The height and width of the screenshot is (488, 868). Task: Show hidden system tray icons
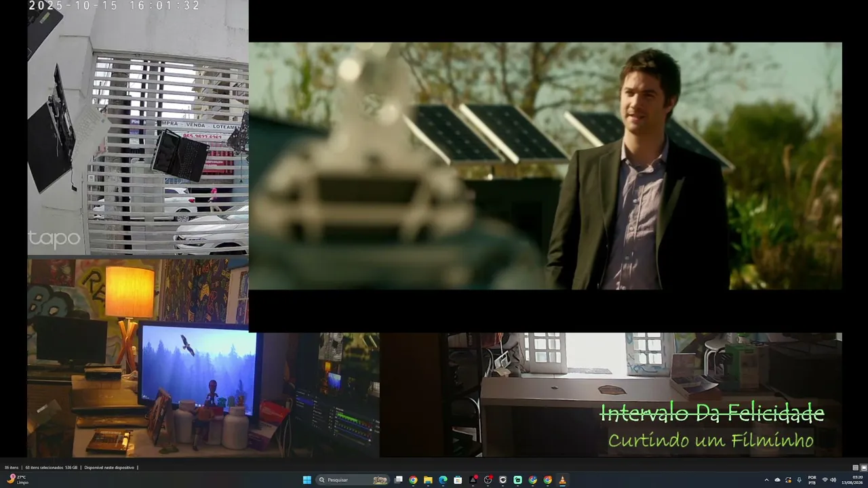767,480
